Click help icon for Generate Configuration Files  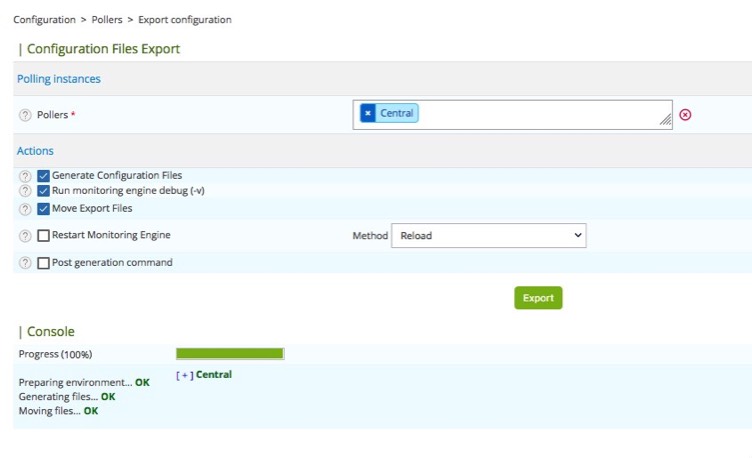click(x=25, y=176)
